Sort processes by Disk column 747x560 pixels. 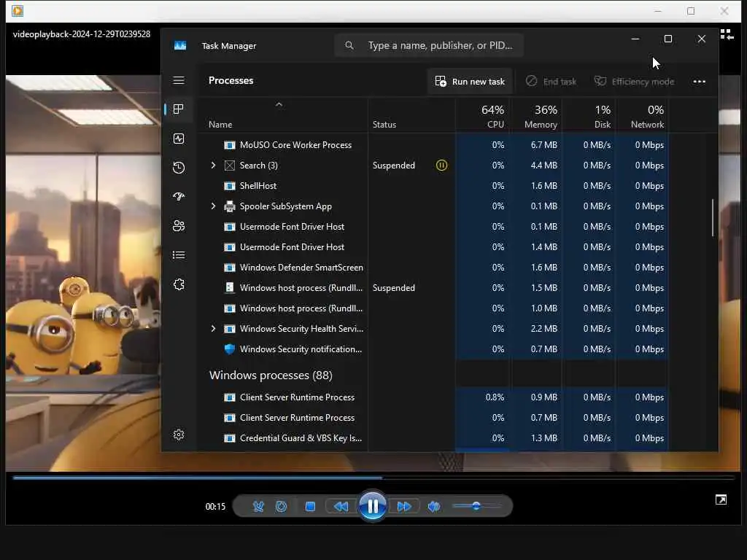(589, 116)
